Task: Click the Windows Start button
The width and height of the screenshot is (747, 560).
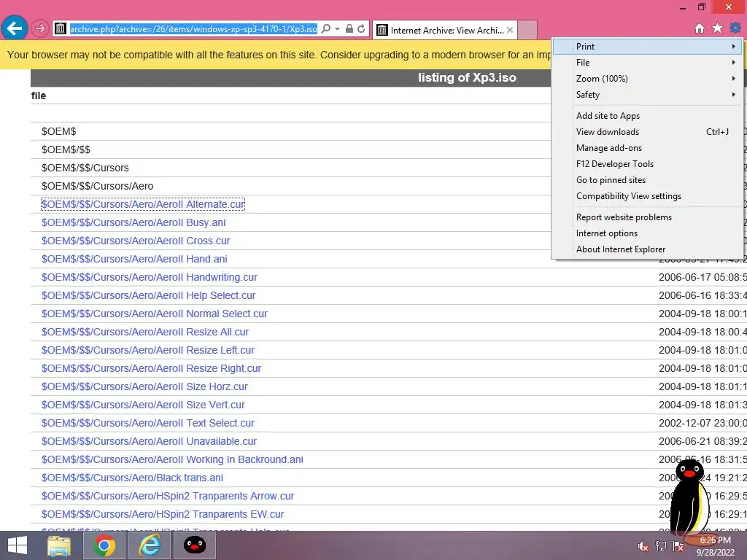Action: click(x=18, y=545)
